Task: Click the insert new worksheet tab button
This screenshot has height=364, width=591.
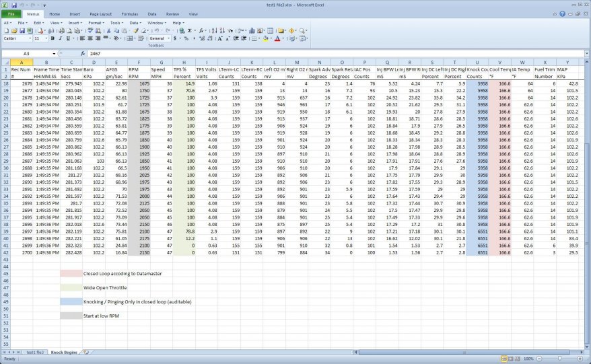Action: tap(86, 353)
